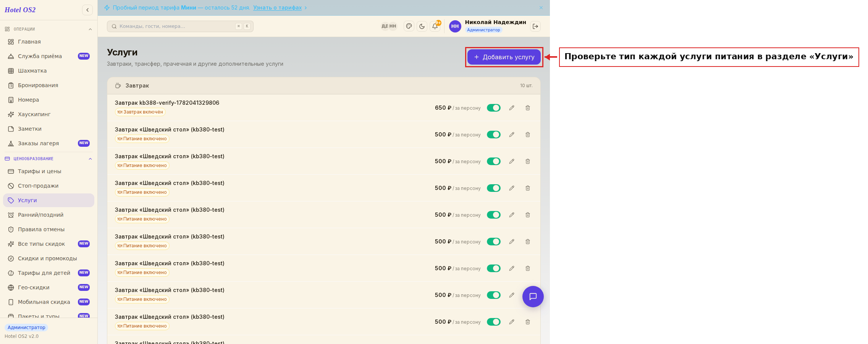The image size is (868, 344).
Task: Dismiss the trial period banner
Action: [541, 8]
